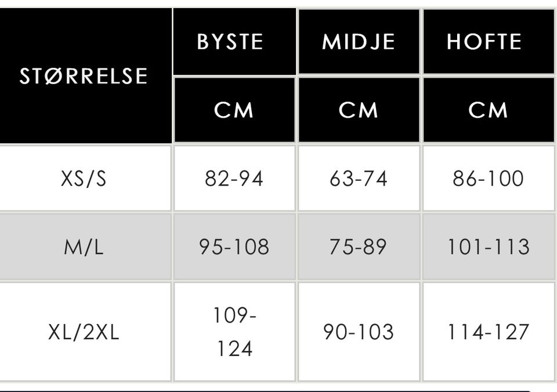This screenshot has width=557, height=392.
Task: Click the 82-94 bust measurement cell
Action: click(x=234, y=178)
